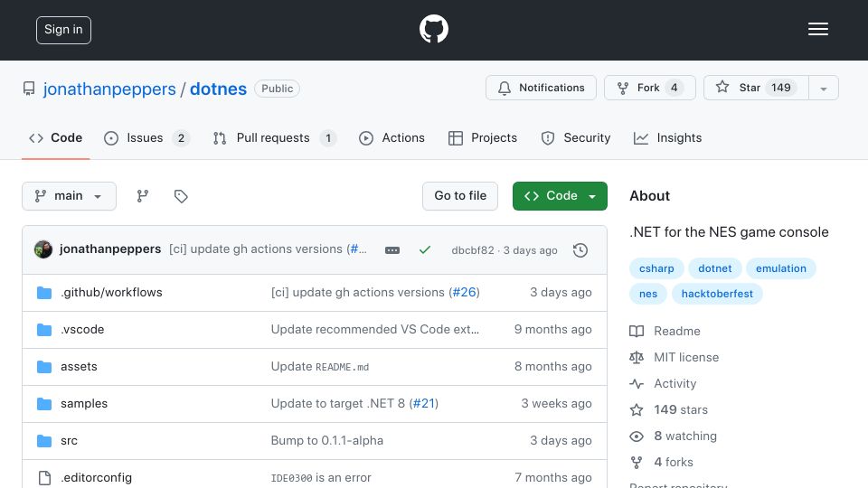The image size is (868, 488).
Task: Open pull request #21 link
Action: [424, 403]
